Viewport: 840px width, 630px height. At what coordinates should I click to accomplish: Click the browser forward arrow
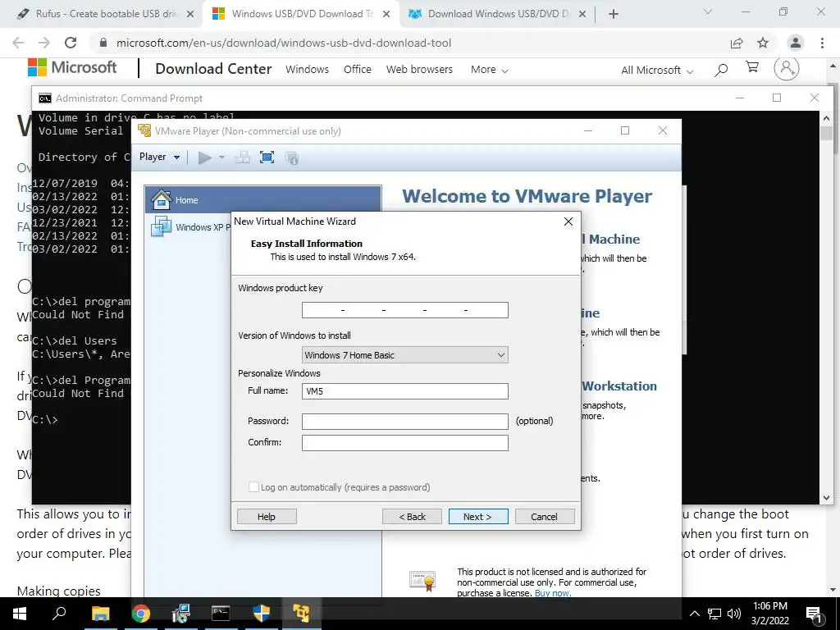(44, 43)
